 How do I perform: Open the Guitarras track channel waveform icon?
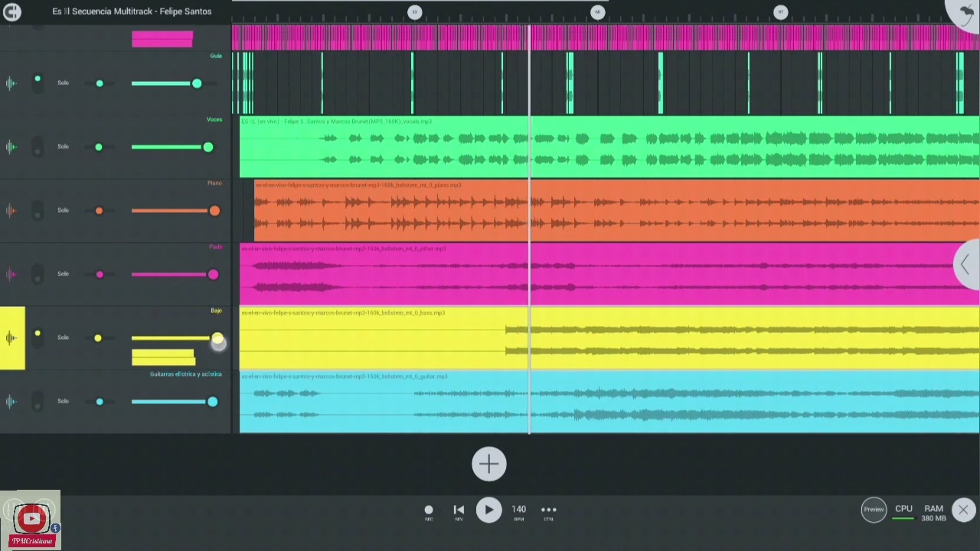click(x=11, y=401)
